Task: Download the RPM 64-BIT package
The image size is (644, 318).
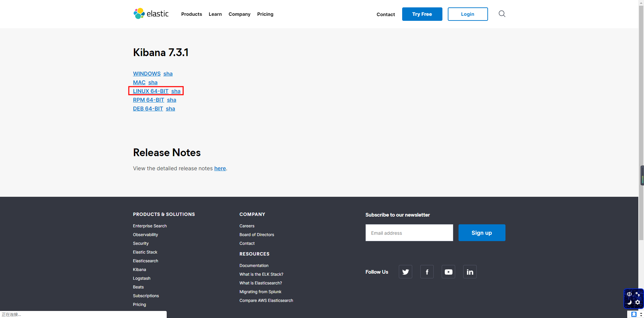Action: 149,100
